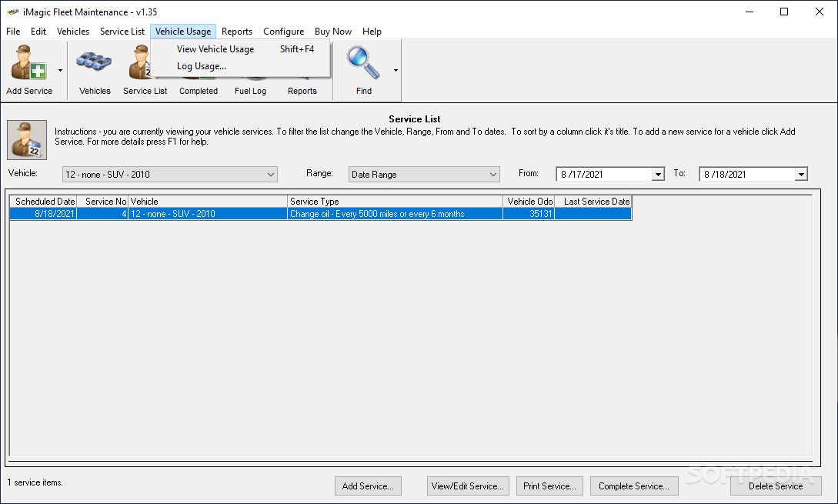This screenshot has width=838, height=504.
Task: Click the Reports toolbar button
Action: [x=302, y=90]
